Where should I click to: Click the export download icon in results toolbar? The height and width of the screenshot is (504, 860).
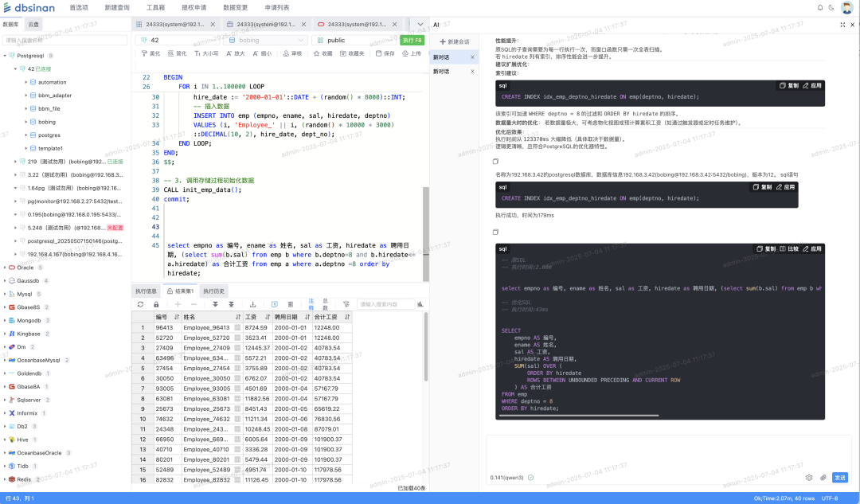(x=253, y=304)
